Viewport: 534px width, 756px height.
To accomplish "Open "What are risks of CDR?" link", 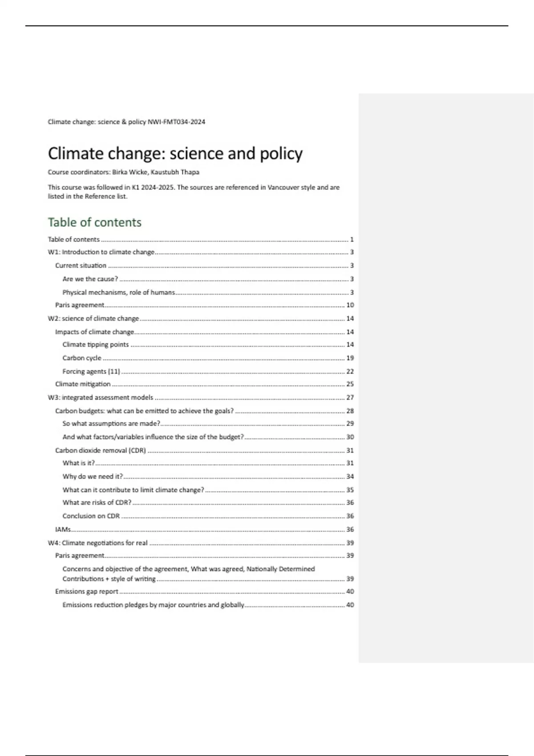I will [x=97, y=503].
